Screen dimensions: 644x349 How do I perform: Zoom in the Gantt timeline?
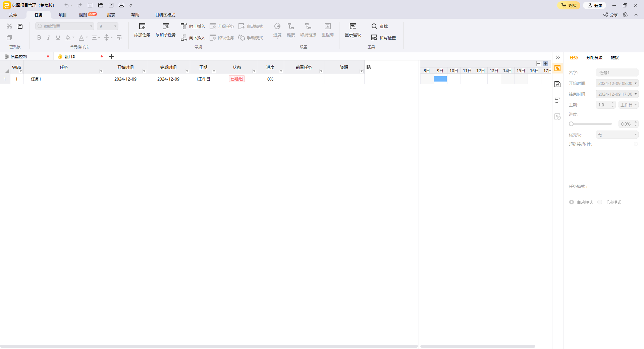pyautogui.click(x=546, y=63)
